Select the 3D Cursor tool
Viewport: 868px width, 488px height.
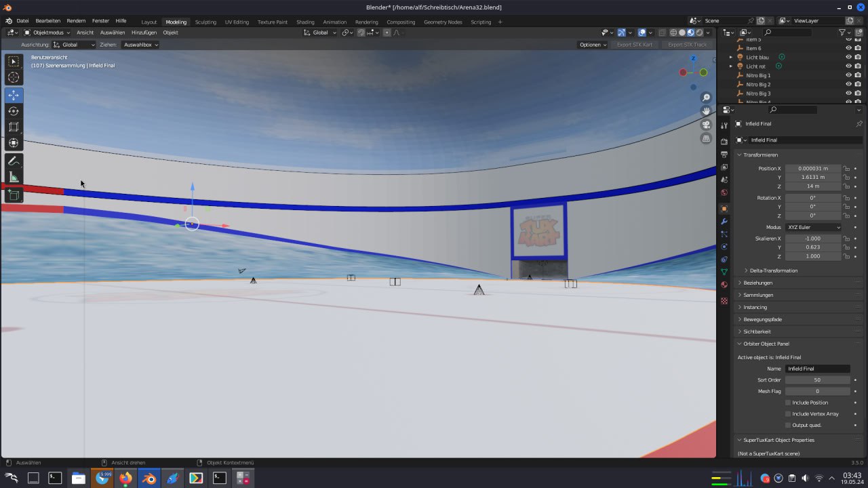14,78
